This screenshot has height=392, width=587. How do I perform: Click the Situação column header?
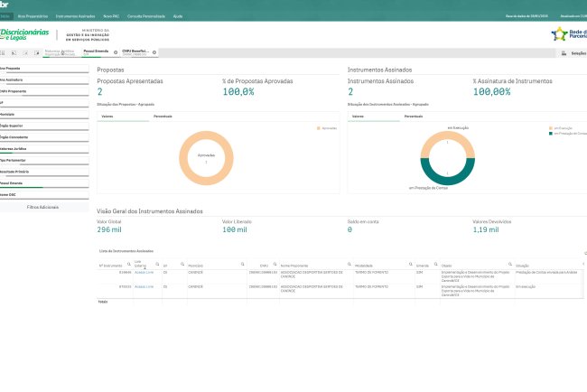pos(522,266)
